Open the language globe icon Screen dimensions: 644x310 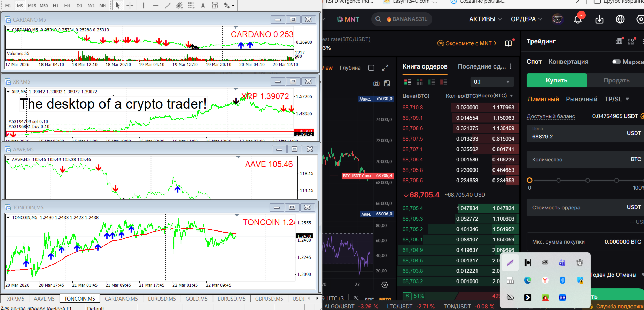click(x=620, y=19)
